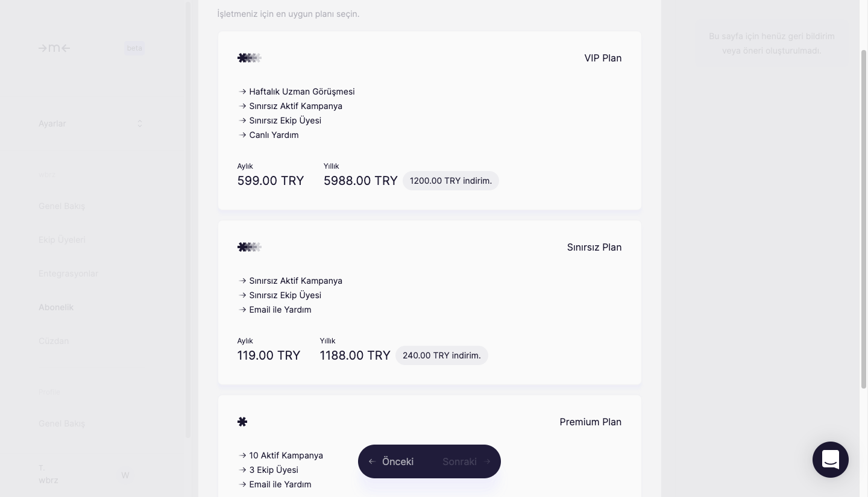Open the chat support messenger bubble
Screen dimensions: 868x497
(830, 460)
